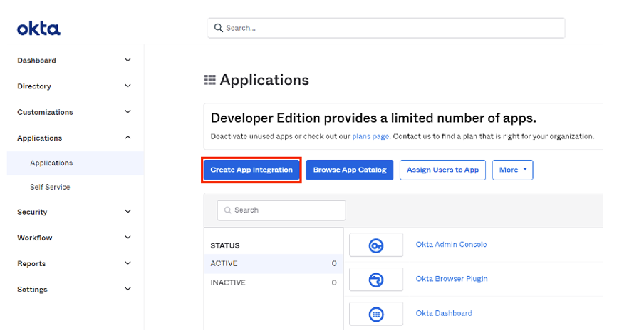Click the Developer Edition banner headline

pyautogui.click(x=373, y=118)
